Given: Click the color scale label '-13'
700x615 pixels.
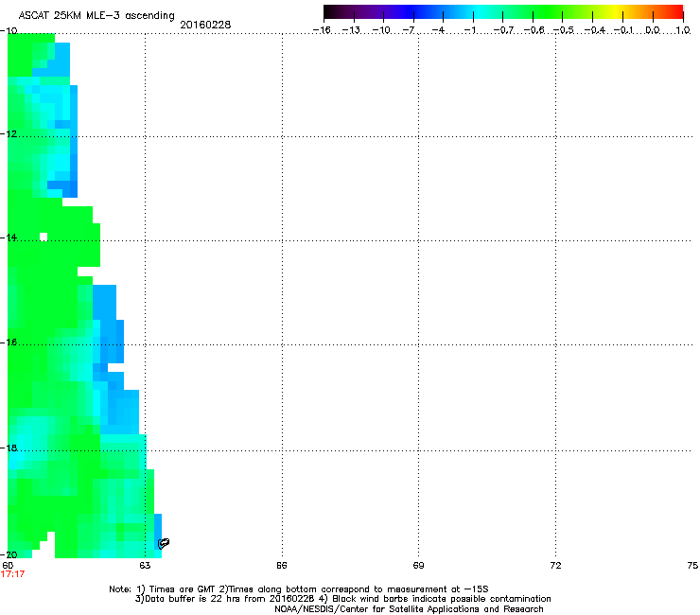Looking at the screenshot, I should (351, 30).
